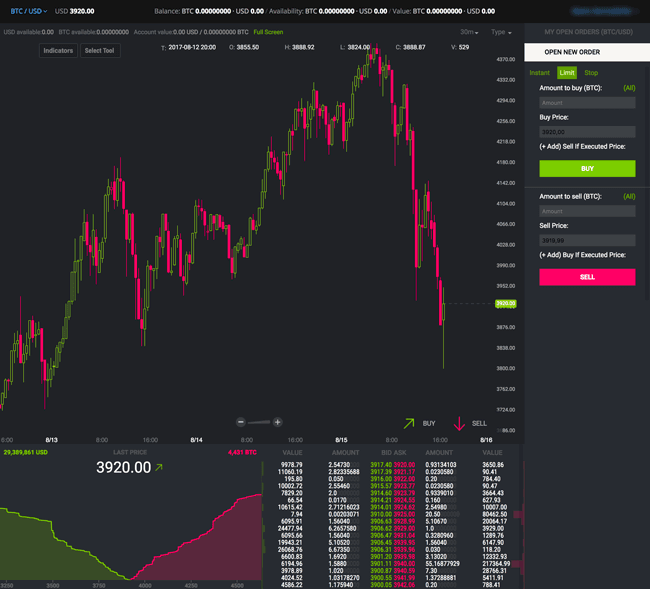
Task: Click the 8/15 date label on time axis
Action: coord(341,440)
